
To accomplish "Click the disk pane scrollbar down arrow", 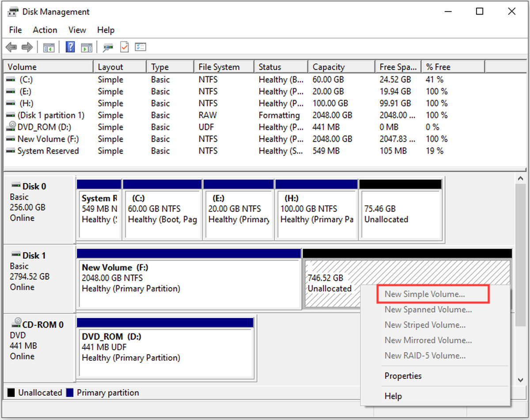I will pos(520,379).
